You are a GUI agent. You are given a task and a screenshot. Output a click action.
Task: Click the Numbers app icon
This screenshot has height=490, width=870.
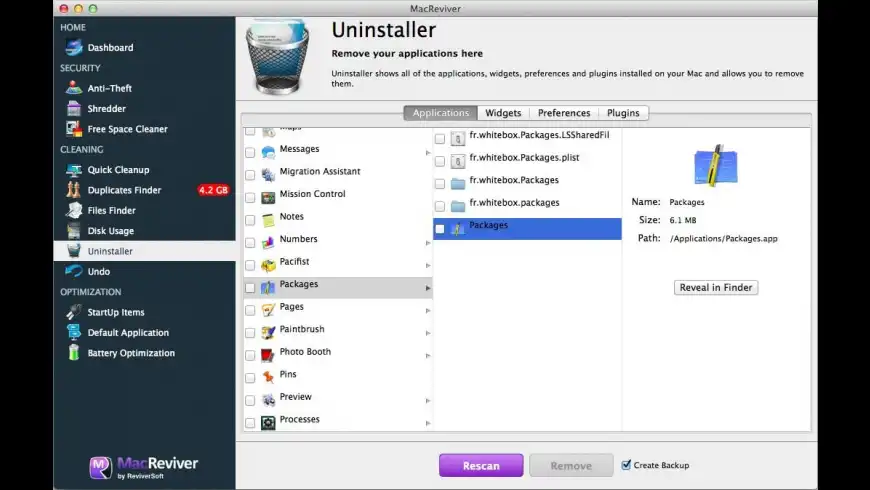pyautogui.click(x=268, y=243)
